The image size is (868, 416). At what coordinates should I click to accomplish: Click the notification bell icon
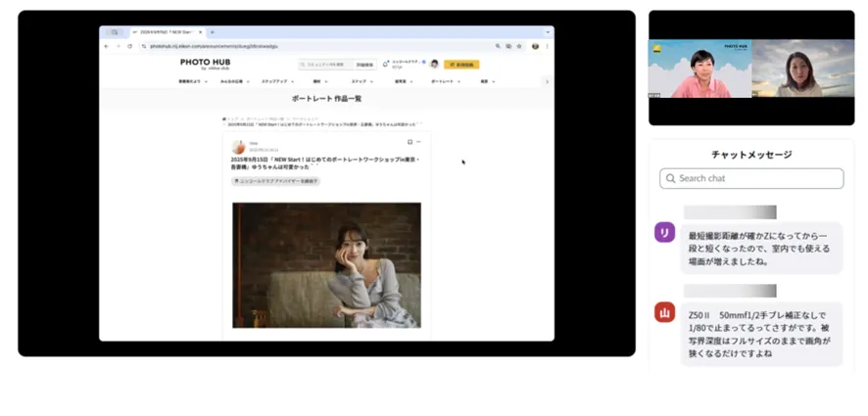[x=387, y=65]
